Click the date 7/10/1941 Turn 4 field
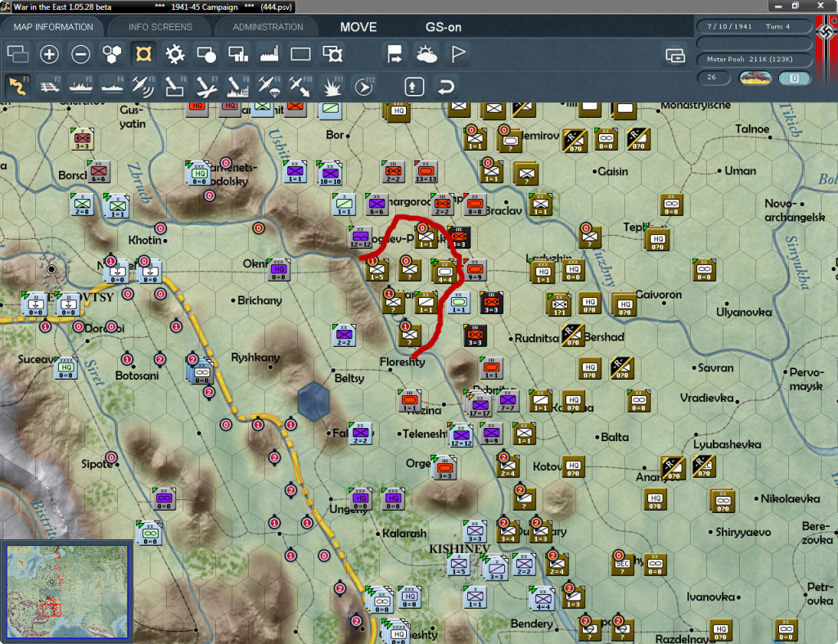The width and height of the screenshot is (838, 644). pos(754,26)
